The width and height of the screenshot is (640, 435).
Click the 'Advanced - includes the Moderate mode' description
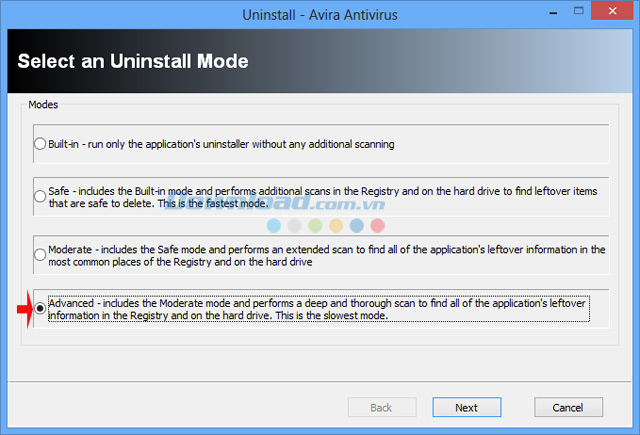tap(319, 309)
